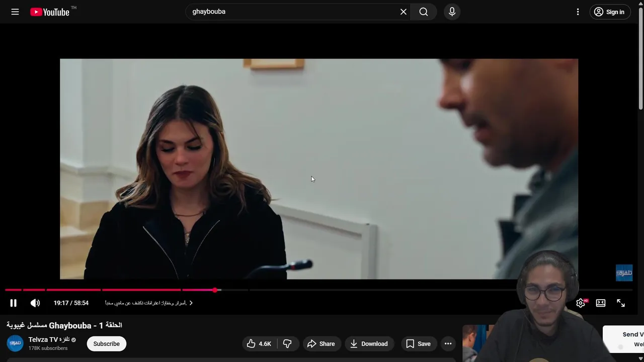This screenshot has height=362, width=644.
Task: Like the video with 4.6K likes
Action: coord(259,343)
